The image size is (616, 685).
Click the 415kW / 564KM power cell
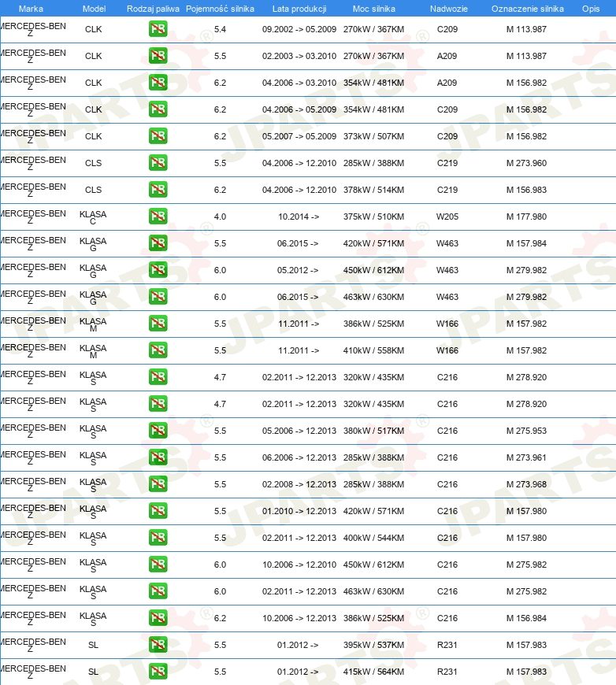tap(374, 672)
